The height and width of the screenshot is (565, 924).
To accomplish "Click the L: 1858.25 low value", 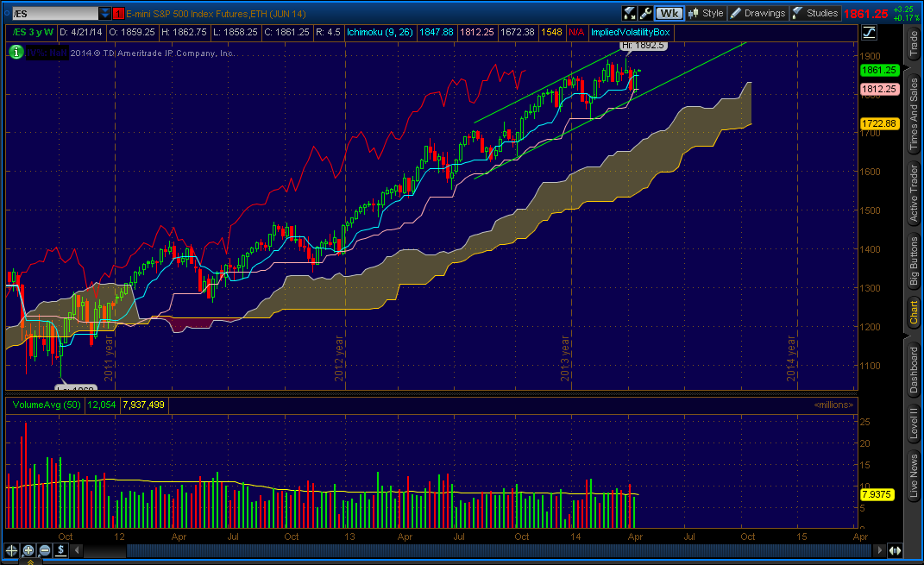I will coord(236,32).
